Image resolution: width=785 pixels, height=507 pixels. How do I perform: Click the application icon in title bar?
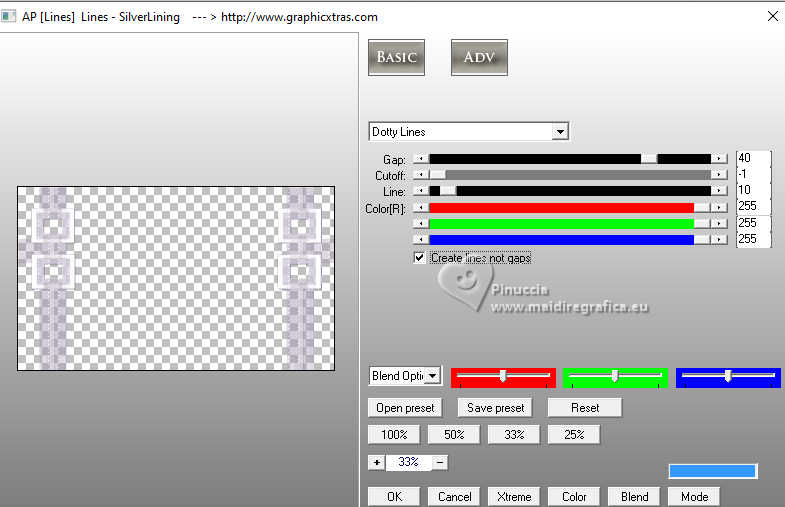(x=8, y=17)
